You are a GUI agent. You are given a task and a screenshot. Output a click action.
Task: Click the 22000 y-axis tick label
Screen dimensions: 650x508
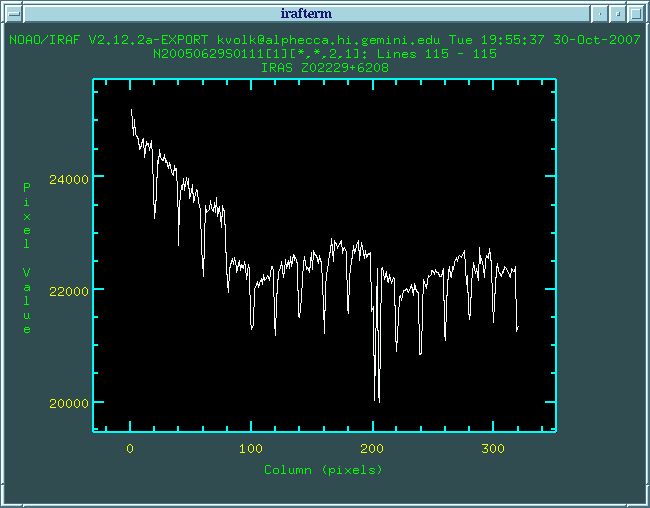click(69, 292)
